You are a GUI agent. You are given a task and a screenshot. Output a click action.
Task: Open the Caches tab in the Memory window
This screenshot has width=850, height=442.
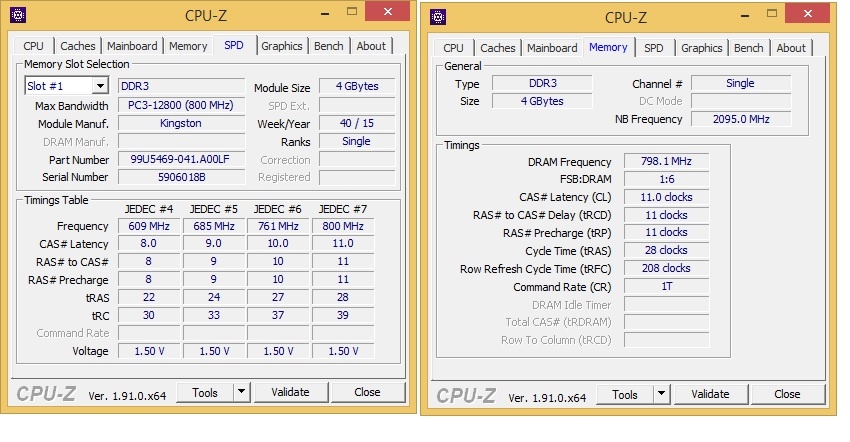tap(497, 48)
